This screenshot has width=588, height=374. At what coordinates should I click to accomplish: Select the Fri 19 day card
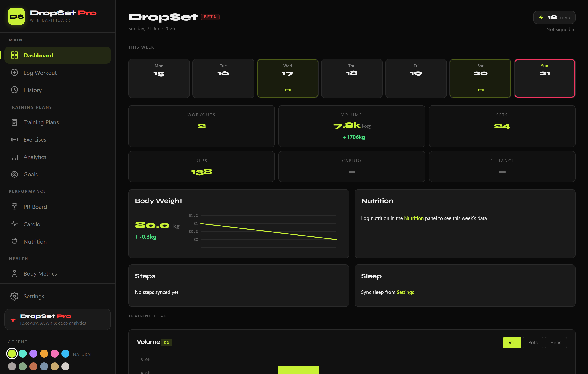[416, 78]
